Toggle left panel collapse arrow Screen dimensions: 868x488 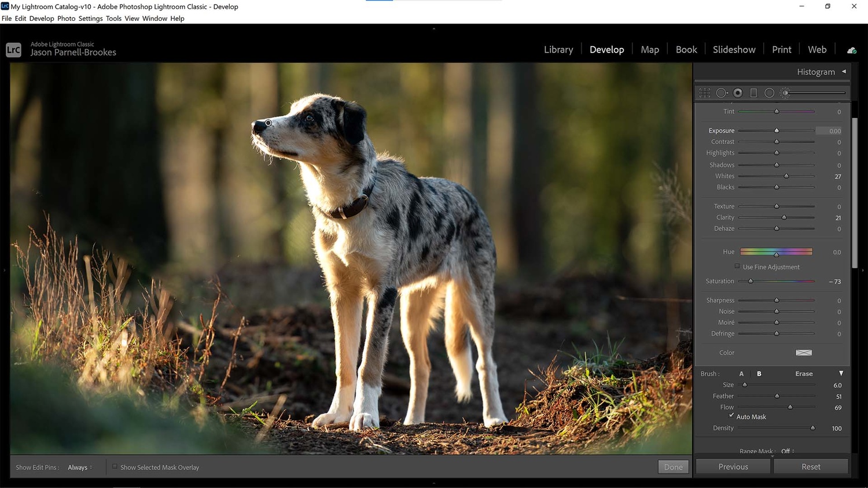pos(4,269)
